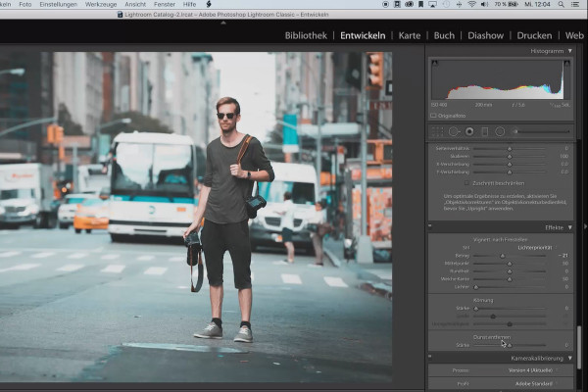This screenshot has height=392, width=588.
Task: Click the Dunst entfernen Stärke slider
Action: (x=508, y=344)
